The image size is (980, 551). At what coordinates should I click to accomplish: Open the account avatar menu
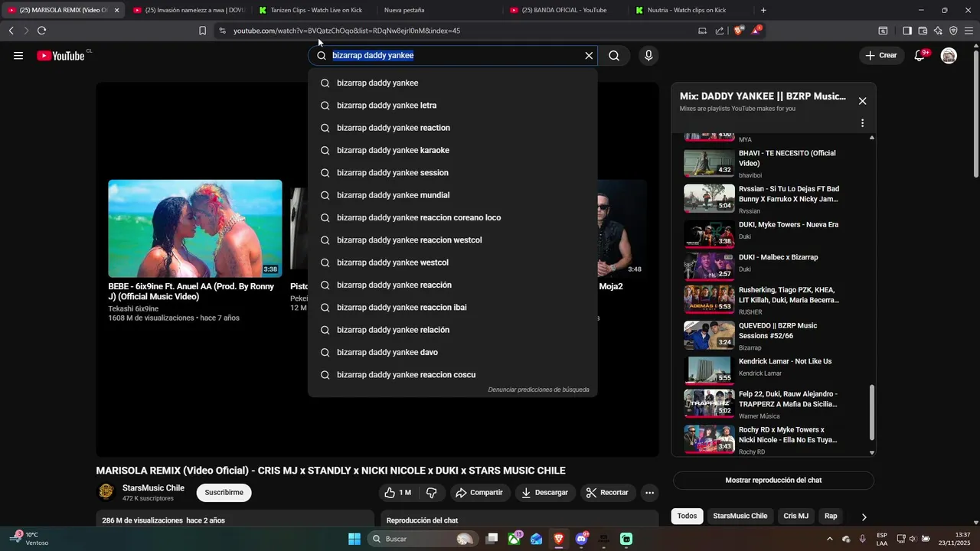point(949,55)
